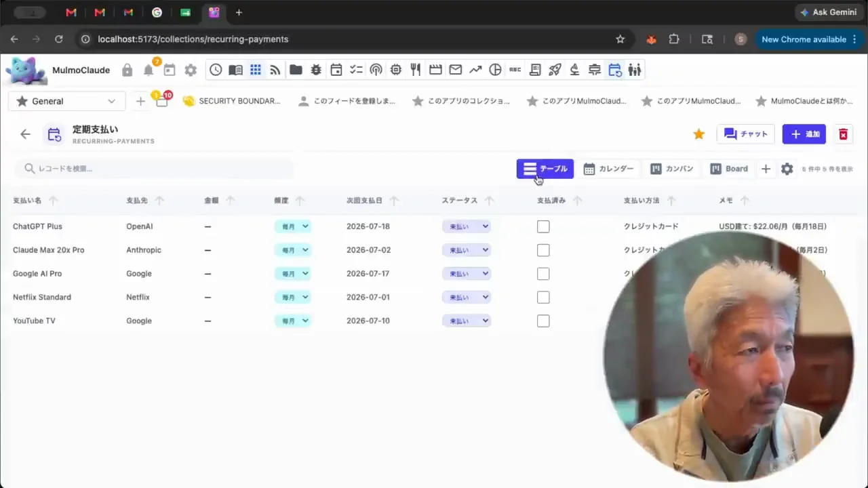
Task: Open the podcast broadcast icon
Action: (376, 70)
